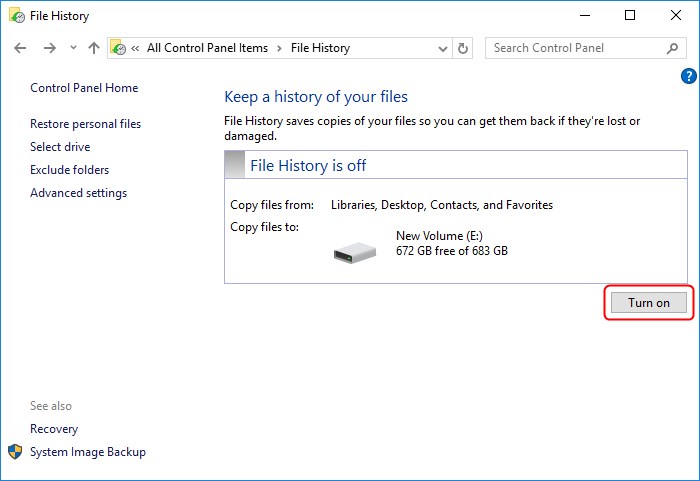Image resolution: width=700 pixels, height=481 pixels.
Task: Click the File History title bar icon
Action: 17,16
